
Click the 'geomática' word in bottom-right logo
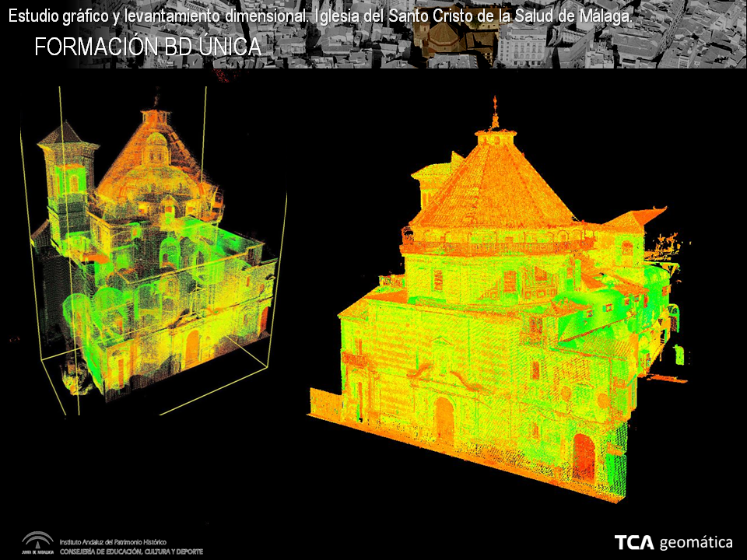(x=696, y=542)
